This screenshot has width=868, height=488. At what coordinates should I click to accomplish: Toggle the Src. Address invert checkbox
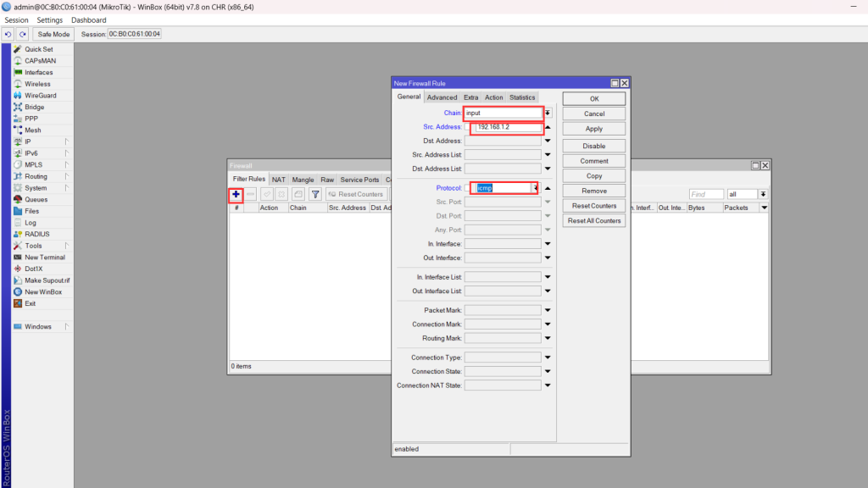point(468,127)
